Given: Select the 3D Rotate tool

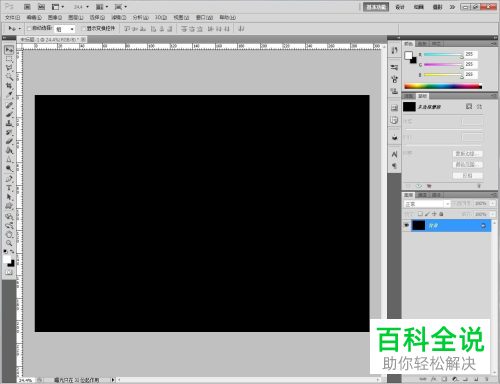Looking at the screenshot, I should pos(9,217).
